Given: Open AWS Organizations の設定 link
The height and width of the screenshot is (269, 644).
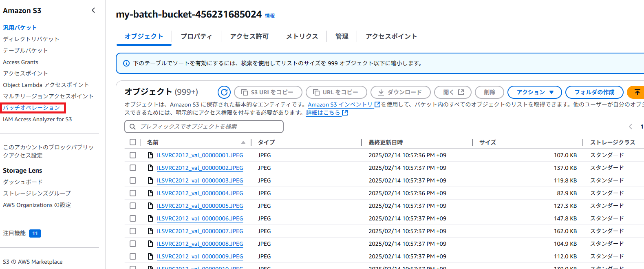Looking at the screenshot, I should click(37, 205).
